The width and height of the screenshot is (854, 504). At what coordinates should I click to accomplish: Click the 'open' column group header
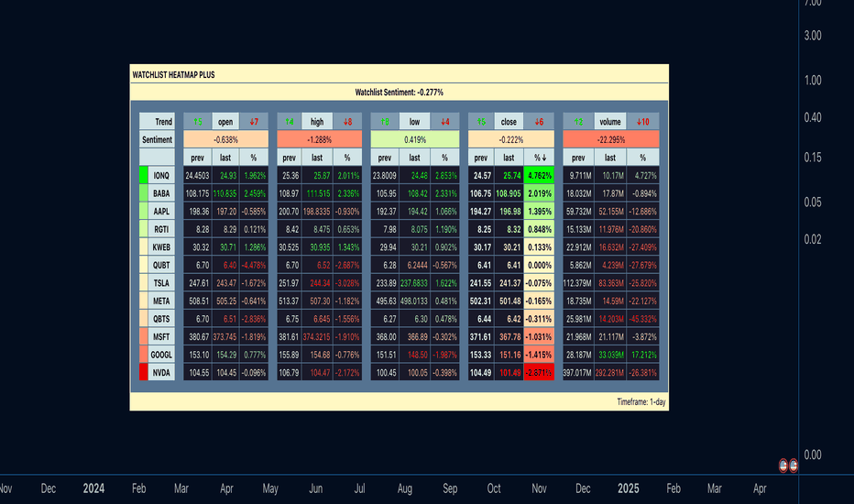click(x=225, y=122)
